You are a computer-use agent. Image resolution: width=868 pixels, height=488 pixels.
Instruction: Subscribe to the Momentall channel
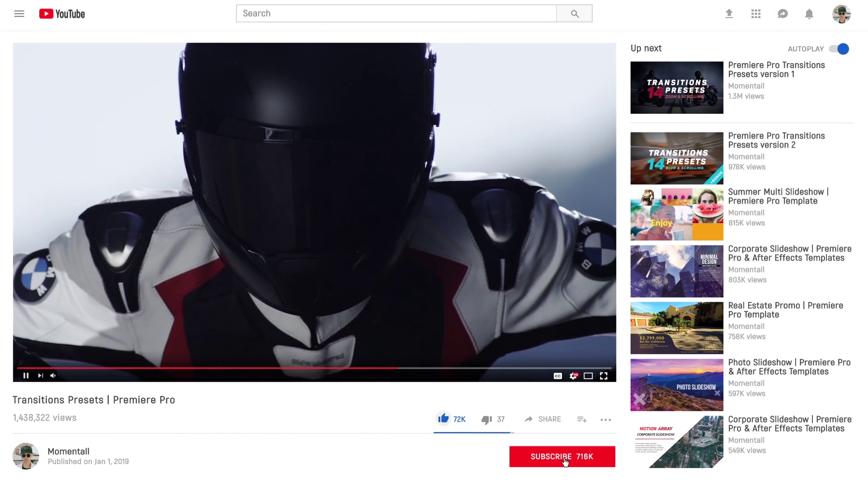(x=562, y=456)
